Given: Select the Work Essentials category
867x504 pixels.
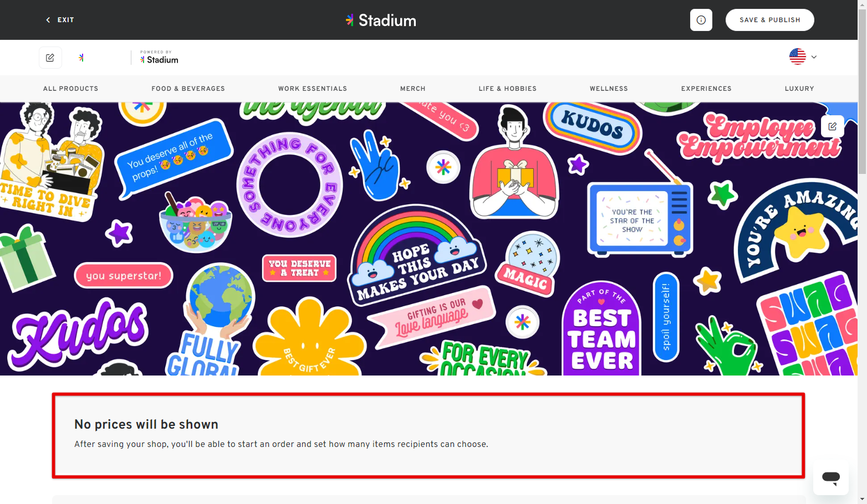Looking at the screenshot, I should (x=313, y=89).
